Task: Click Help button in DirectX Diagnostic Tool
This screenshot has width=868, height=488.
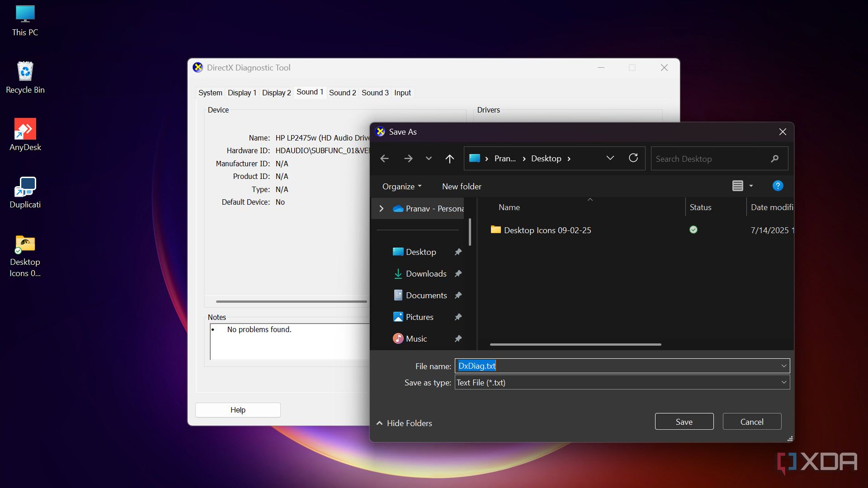Action: (x=238, y=410)
